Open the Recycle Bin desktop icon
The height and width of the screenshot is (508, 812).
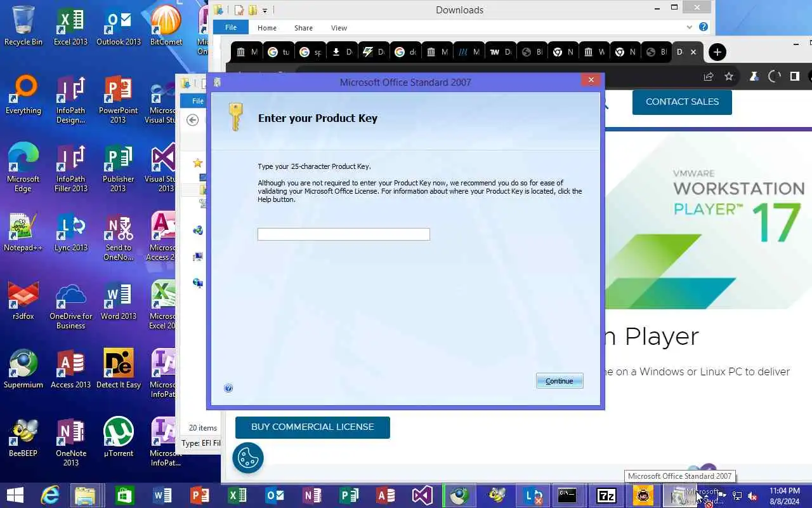coord(23,25)
